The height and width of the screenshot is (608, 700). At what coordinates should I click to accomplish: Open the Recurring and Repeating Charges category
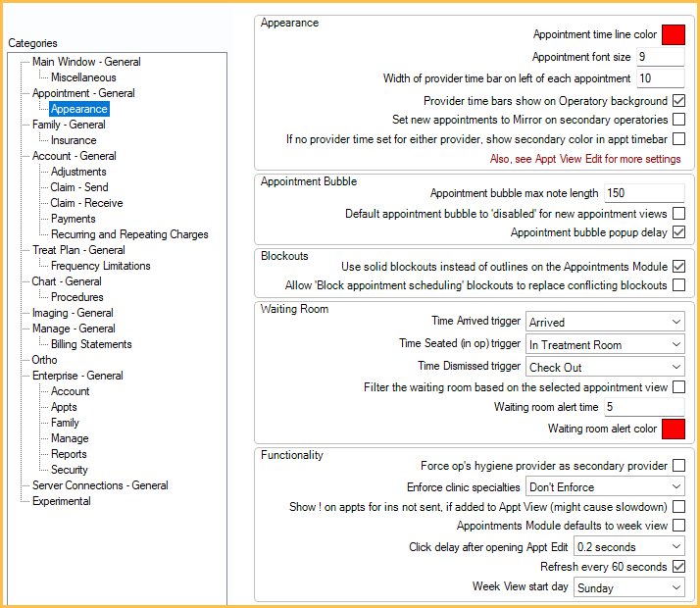129,234
